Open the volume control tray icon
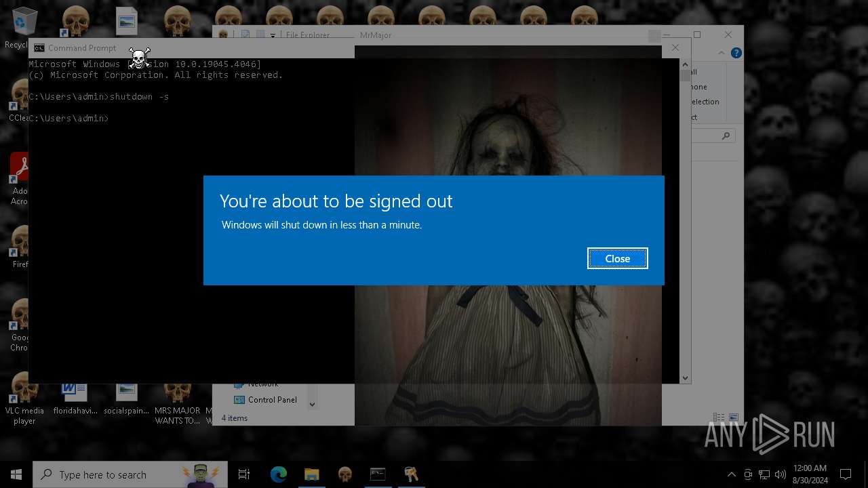The height and width of the screenshot is (488, 868). 780,474
